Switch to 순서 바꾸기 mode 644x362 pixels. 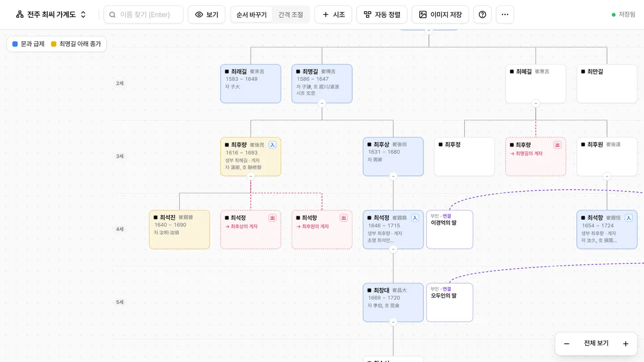pos(252,14)
